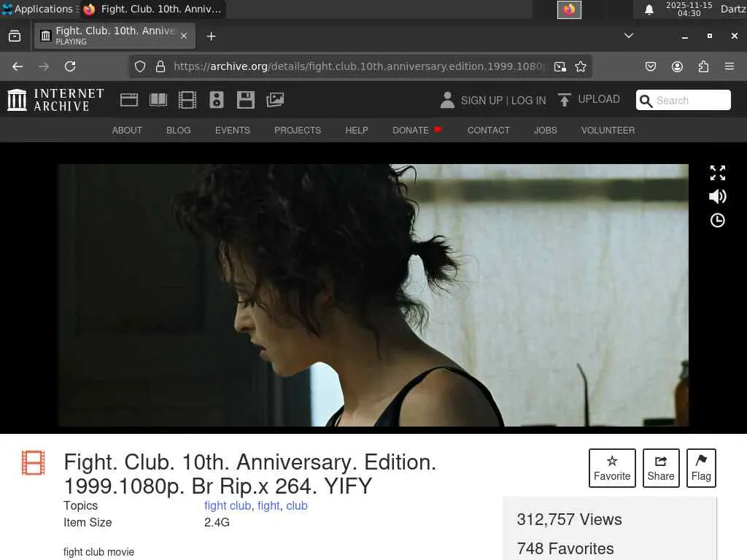Image resolution: width=747 pixels, height=560 pixels.
Task: Open the notification bell in system panel
Action: click(649, 9)
